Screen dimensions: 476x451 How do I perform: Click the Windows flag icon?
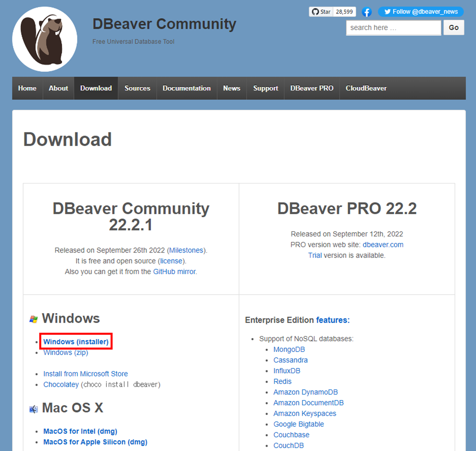(x=33, y=319)
